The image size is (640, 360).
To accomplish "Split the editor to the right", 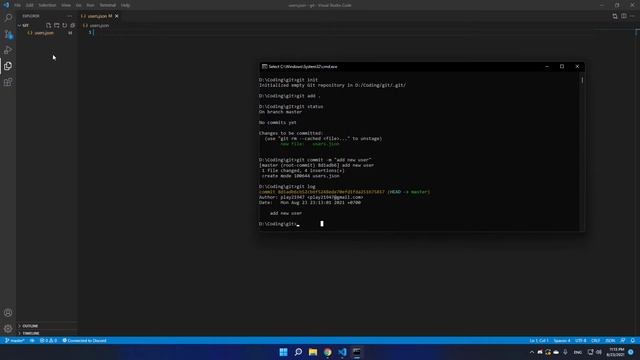I will click(624, 16).
